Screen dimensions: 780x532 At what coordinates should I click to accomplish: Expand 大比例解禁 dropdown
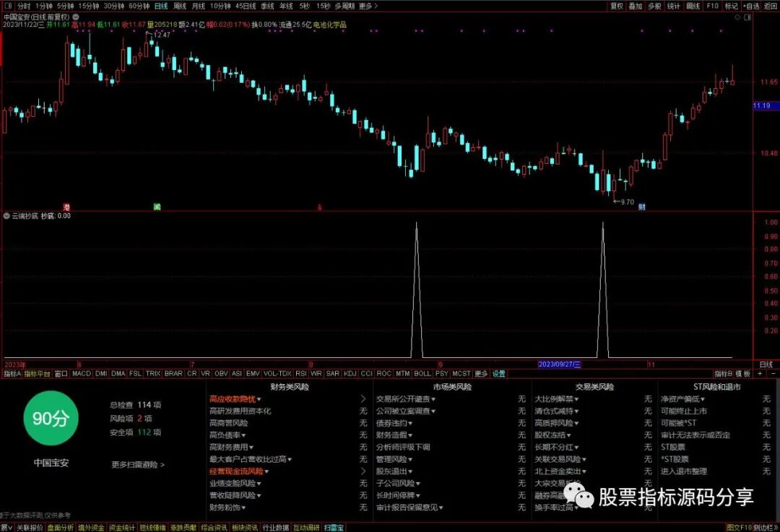pyautogui.click(x=556, y=398)
